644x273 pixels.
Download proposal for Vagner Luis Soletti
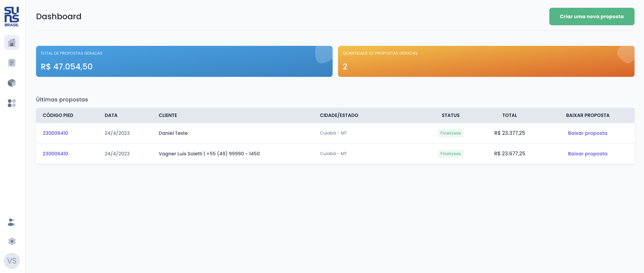587,154
